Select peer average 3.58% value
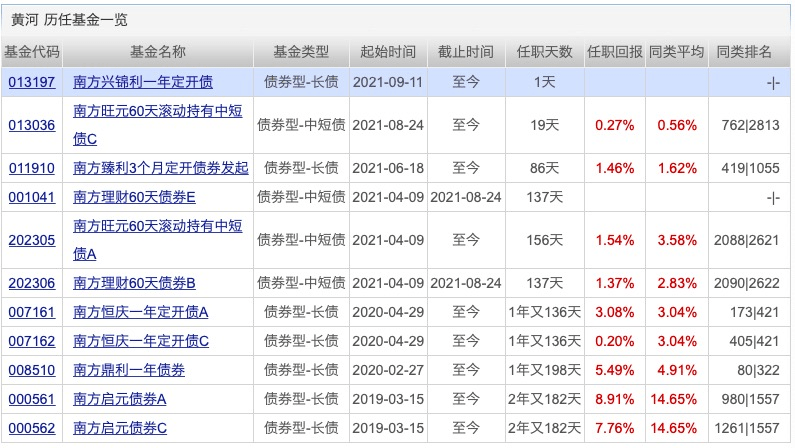 [x=677, y=240]
